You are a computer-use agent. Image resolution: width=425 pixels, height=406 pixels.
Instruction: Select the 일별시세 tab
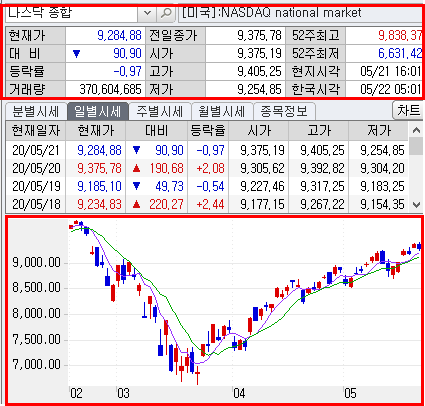pos(98,111)
